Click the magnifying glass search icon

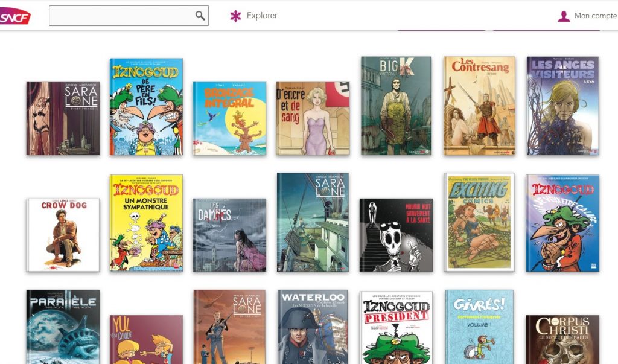(x=200, y=16)
